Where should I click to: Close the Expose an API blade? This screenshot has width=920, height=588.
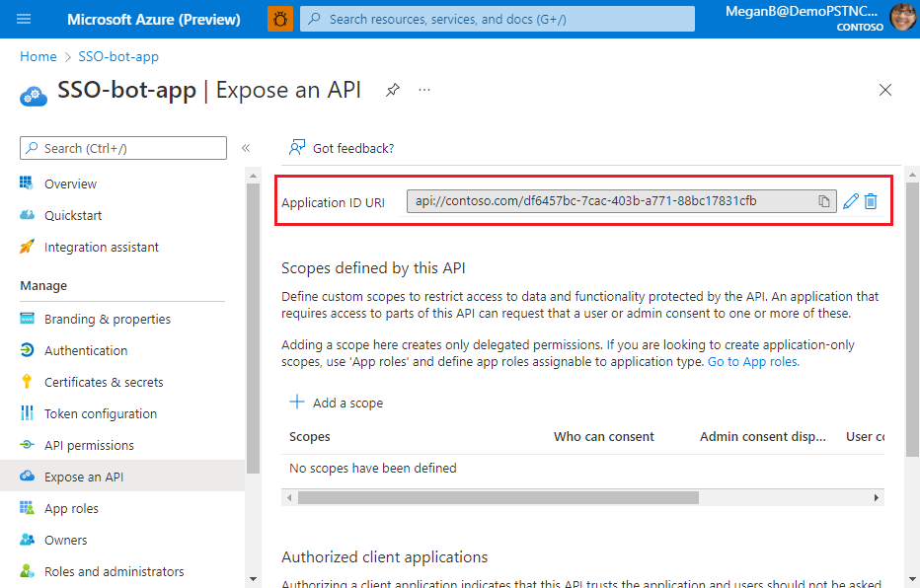point(884,90)
